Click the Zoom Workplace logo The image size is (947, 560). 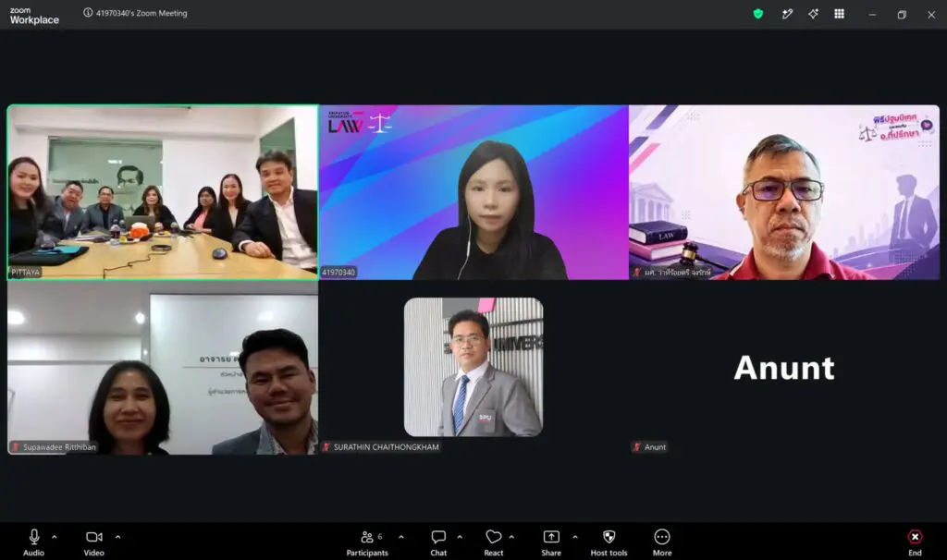tap(34, 16)
